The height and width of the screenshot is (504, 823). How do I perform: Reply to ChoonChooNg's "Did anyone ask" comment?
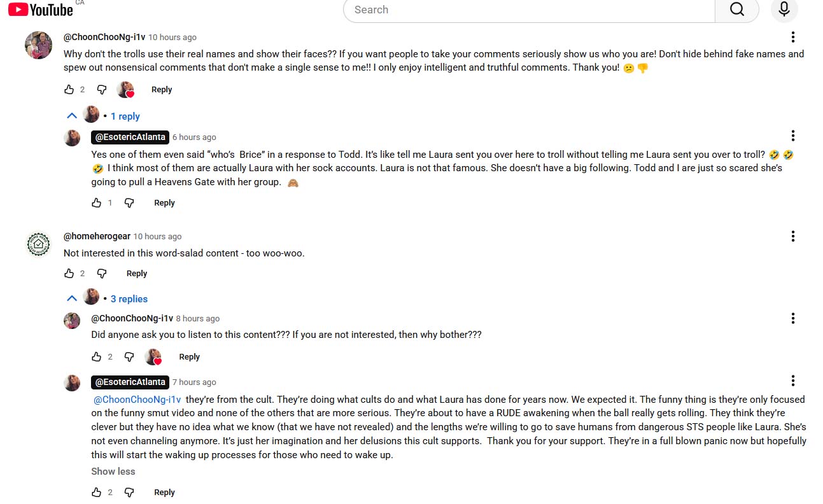[189, 357]
